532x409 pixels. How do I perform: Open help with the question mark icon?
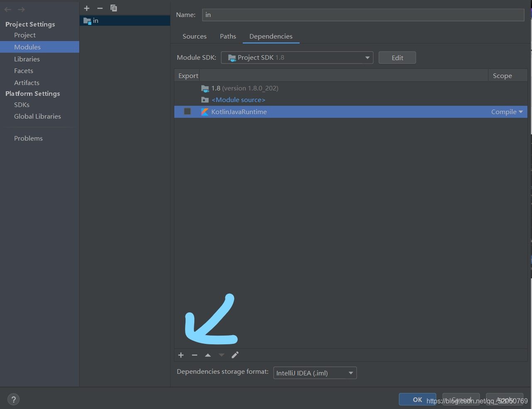13,399
